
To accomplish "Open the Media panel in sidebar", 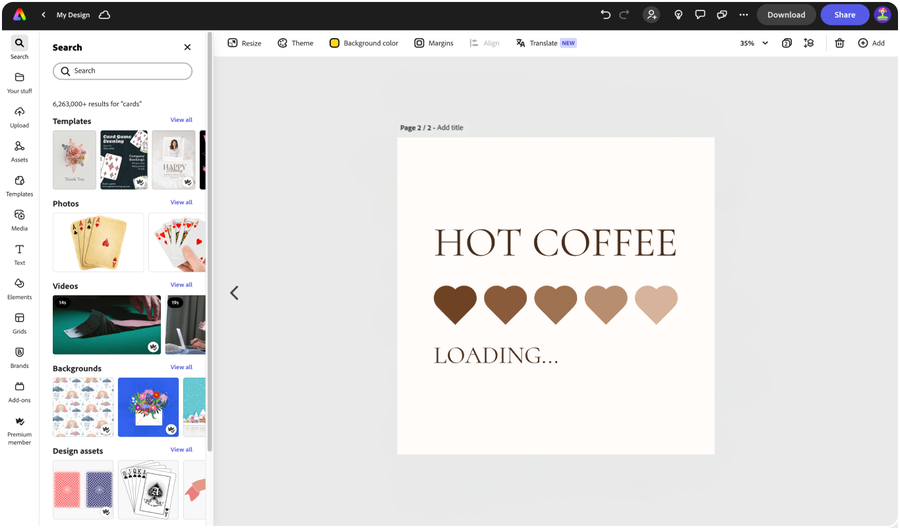I will [19, 220].
